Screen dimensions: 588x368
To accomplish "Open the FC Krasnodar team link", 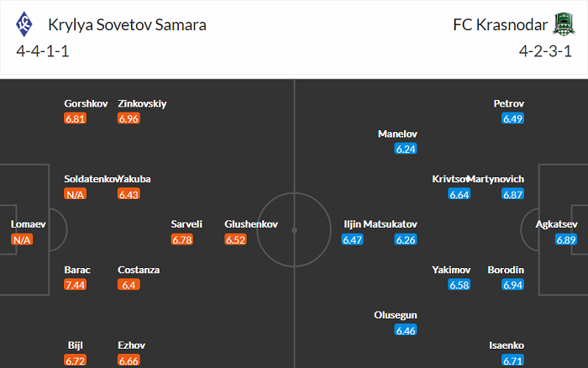I will click(x=499, y=24).
